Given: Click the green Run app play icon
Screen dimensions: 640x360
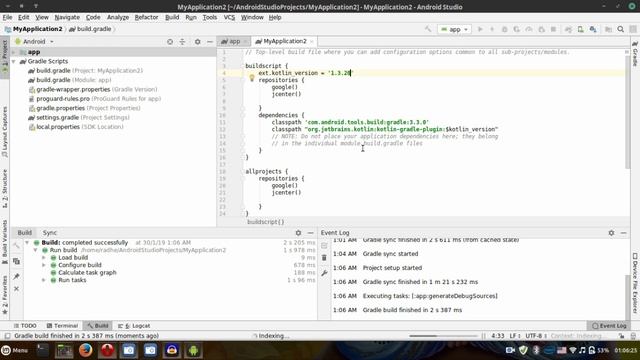Looking at the screenshot, I should pos(480,29).
